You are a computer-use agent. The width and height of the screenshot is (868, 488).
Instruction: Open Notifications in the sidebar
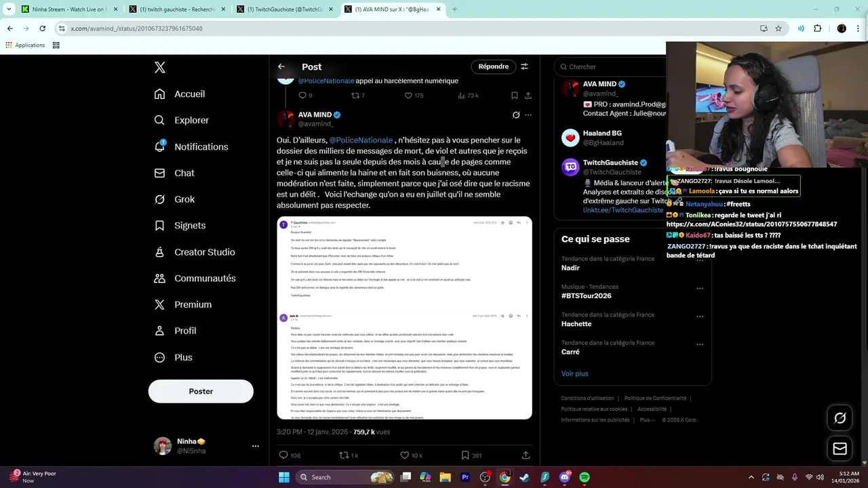191,146
